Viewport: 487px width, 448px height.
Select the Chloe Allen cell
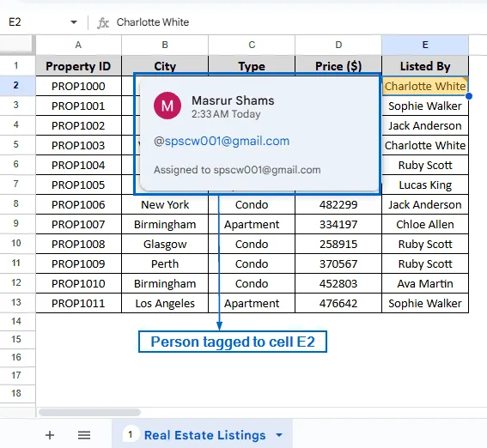[x=425, y=224]
